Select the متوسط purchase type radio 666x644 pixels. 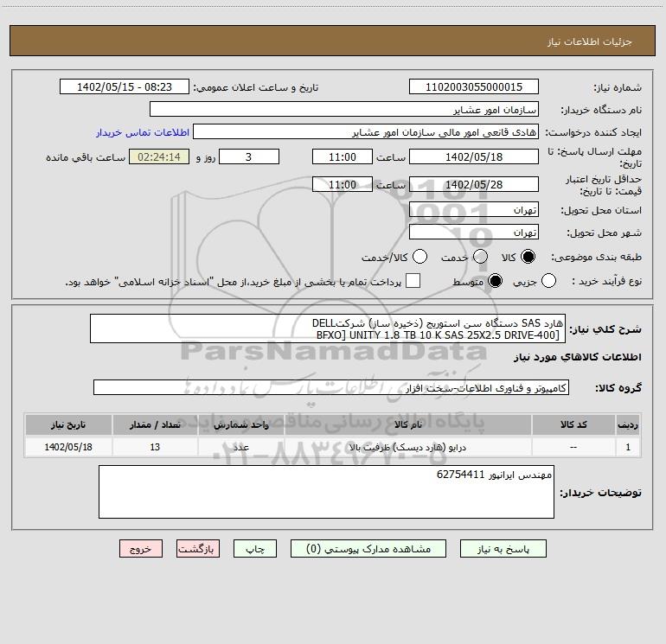point(495,281)
